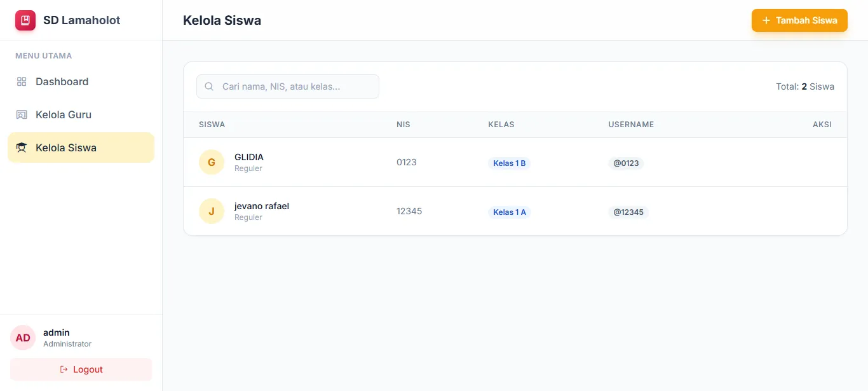Click the Kelas 1 B badge

[509, 163]
